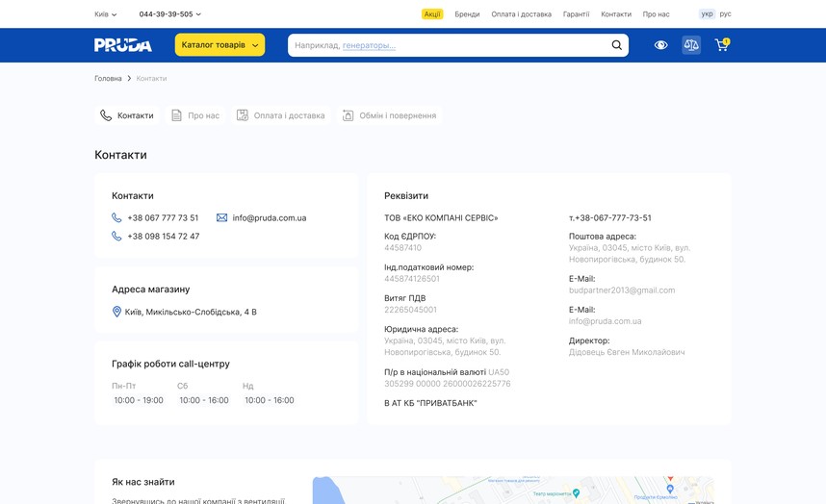Click phone icon beside +38 098 154 72 47

(116, 236)
